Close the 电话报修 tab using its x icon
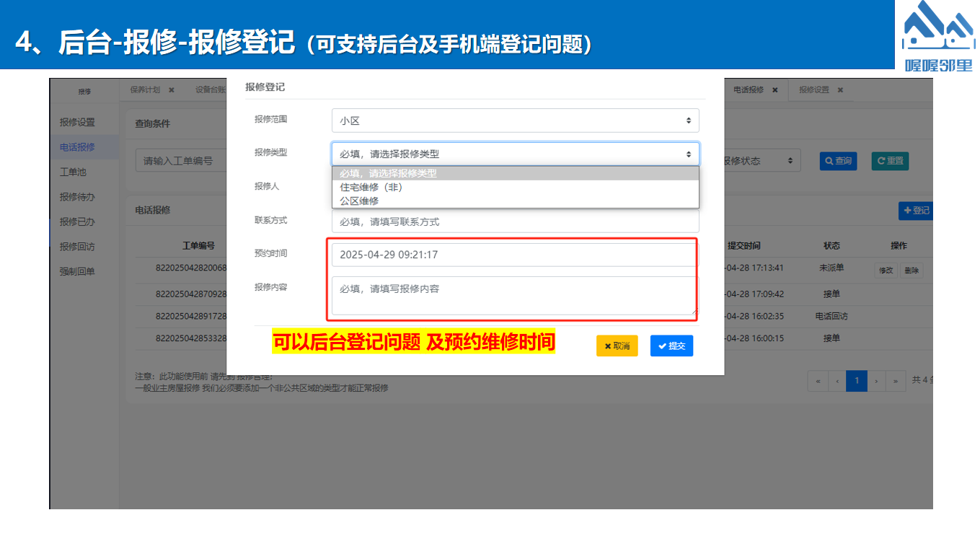The width and height of the screenshot is (980, 554). coord(774,90)
